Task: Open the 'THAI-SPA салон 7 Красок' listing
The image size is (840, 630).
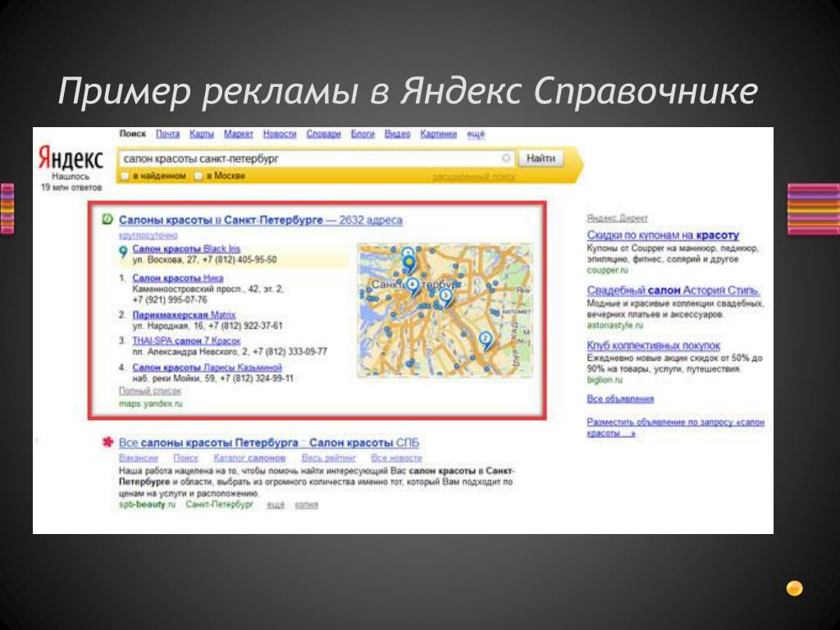Action: tap(186, 340)
